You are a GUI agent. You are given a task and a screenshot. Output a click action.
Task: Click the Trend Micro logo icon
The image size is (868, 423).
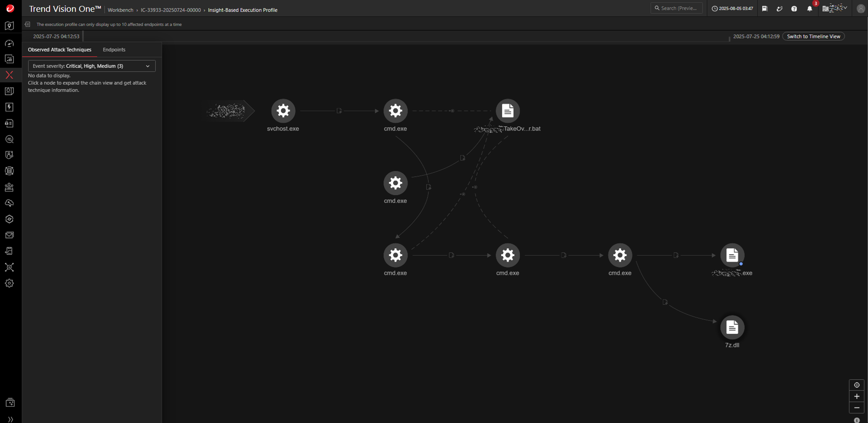tap(10, 8)
